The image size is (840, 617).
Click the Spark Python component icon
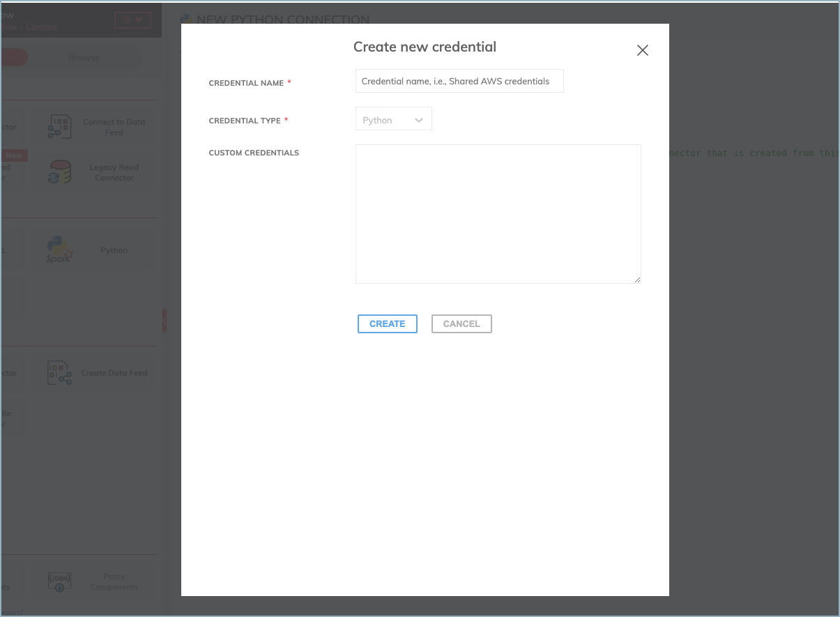tap(59, 250)
